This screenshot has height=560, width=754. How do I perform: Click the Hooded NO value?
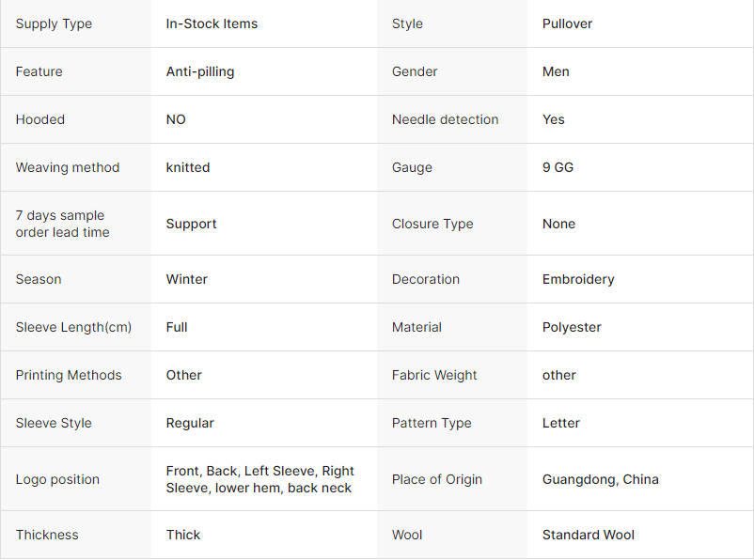pos(176,119)
